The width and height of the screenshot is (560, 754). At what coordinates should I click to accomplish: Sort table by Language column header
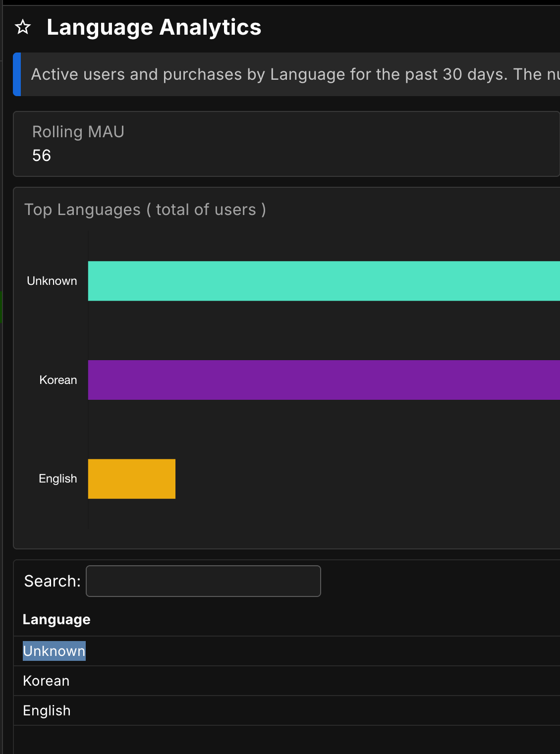pyautogui.click(x=56, y=620)
